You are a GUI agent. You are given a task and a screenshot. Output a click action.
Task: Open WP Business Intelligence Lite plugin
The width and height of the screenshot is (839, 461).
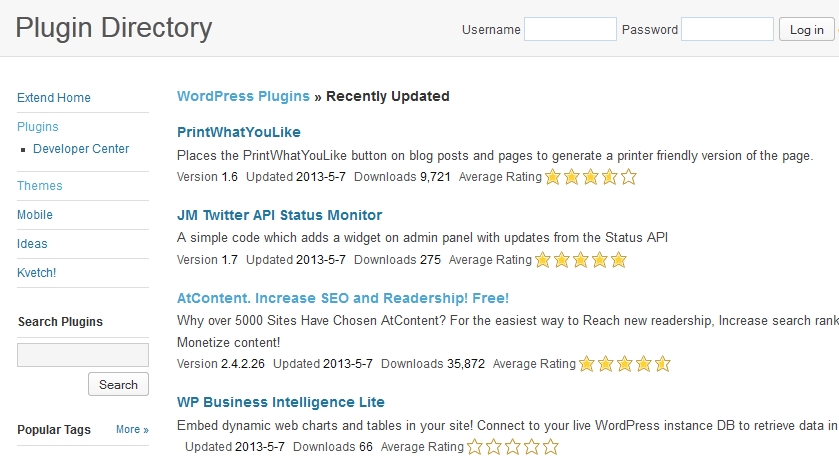click(x=281, y=402)
